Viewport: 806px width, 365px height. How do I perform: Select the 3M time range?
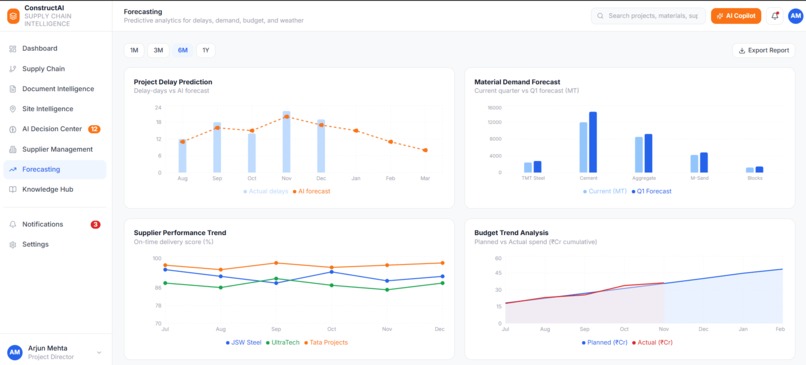pos(158,50)
